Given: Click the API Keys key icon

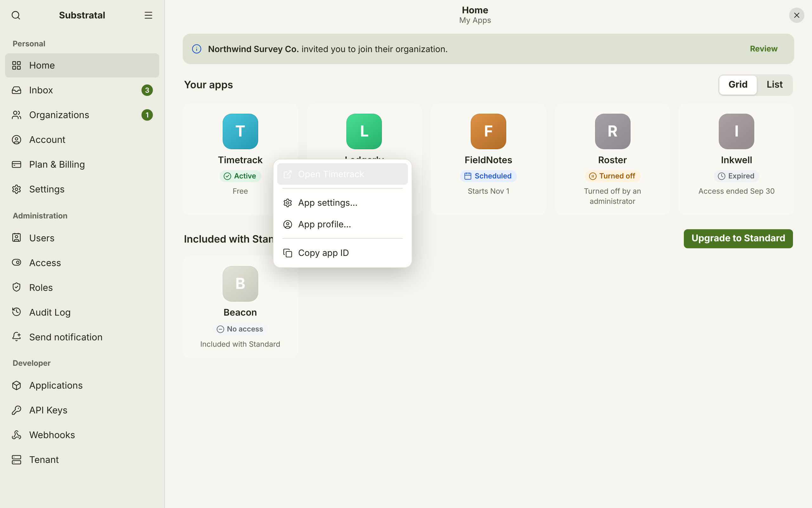Looking at the screenshot, I should (x=16, y=410).
